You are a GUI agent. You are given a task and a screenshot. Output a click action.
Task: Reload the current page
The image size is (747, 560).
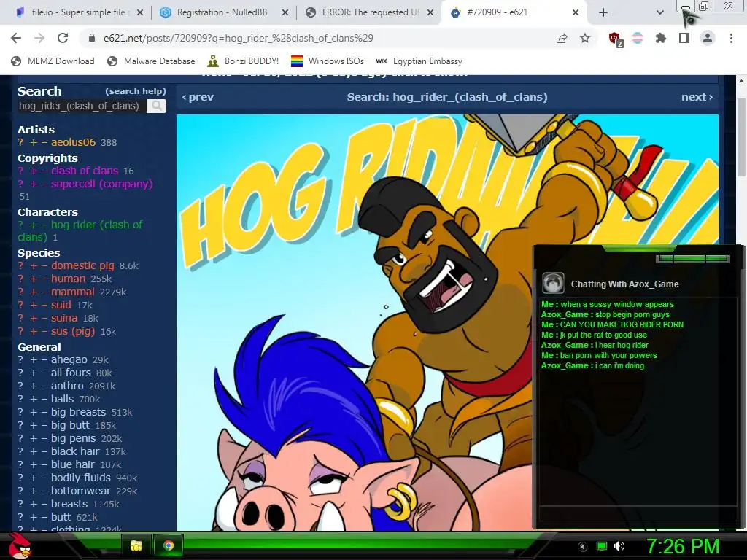pos(63,38)
